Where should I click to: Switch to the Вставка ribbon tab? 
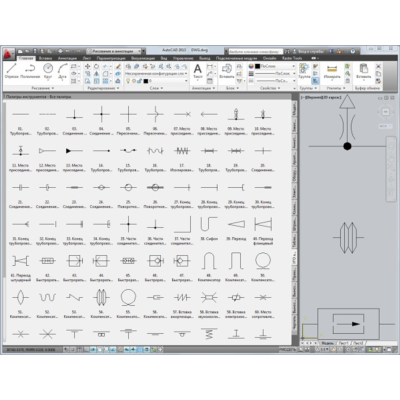click(45, 58)
